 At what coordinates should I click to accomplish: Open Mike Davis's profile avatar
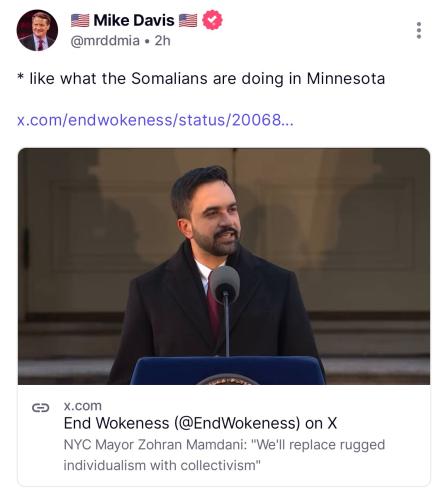(37, 30)
